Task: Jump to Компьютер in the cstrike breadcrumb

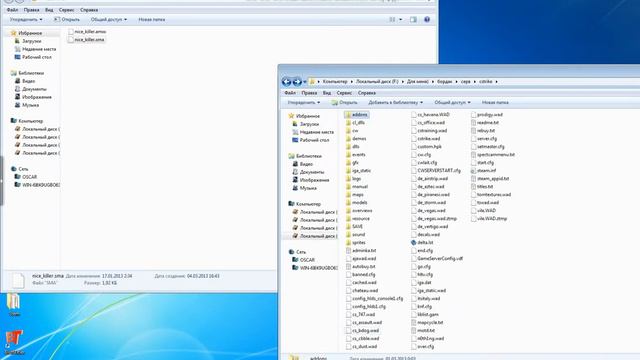Action: click(335, 82)
